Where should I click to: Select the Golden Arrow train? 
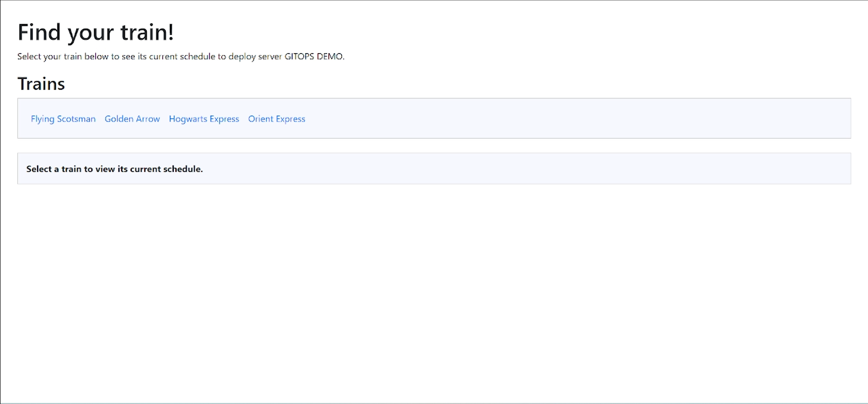(132, 119)
